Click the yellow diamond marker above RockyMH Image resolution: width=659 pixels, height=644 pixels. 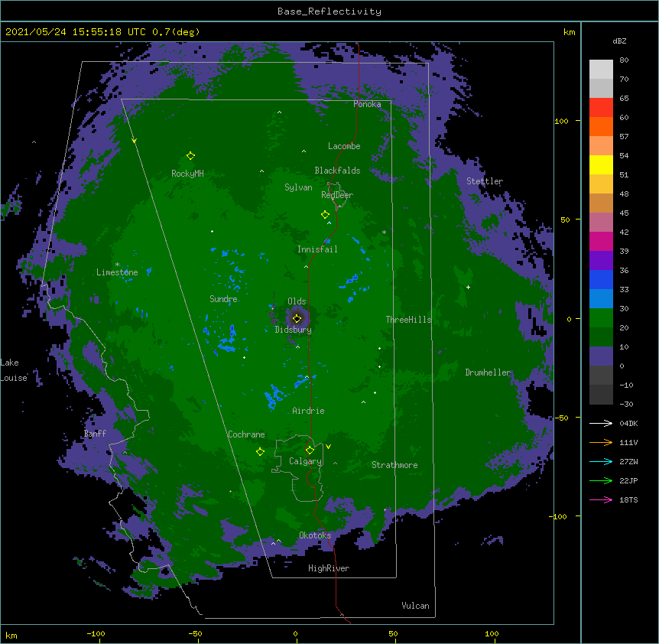click(x=190, y=156)
